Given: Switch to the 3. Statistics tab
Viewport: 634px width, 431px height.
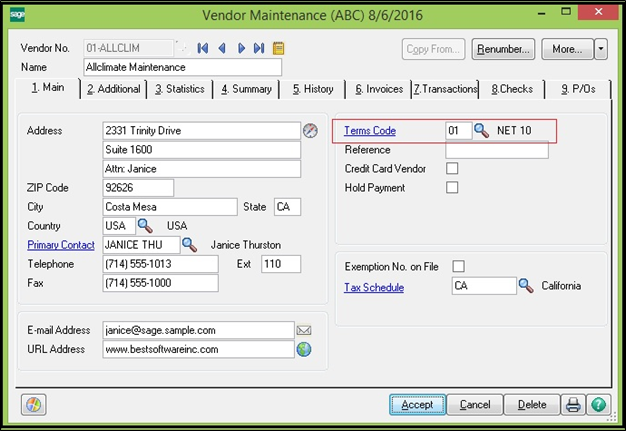Looking at the screenshot, I should click(180, 89).
